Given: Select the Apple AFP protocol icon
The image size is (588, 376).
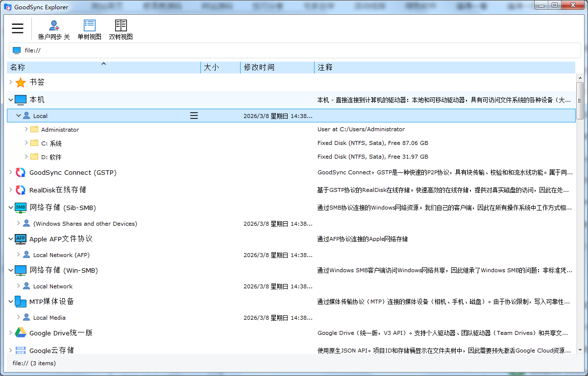Looking at the screenshot, I should (x=21, y=239).
